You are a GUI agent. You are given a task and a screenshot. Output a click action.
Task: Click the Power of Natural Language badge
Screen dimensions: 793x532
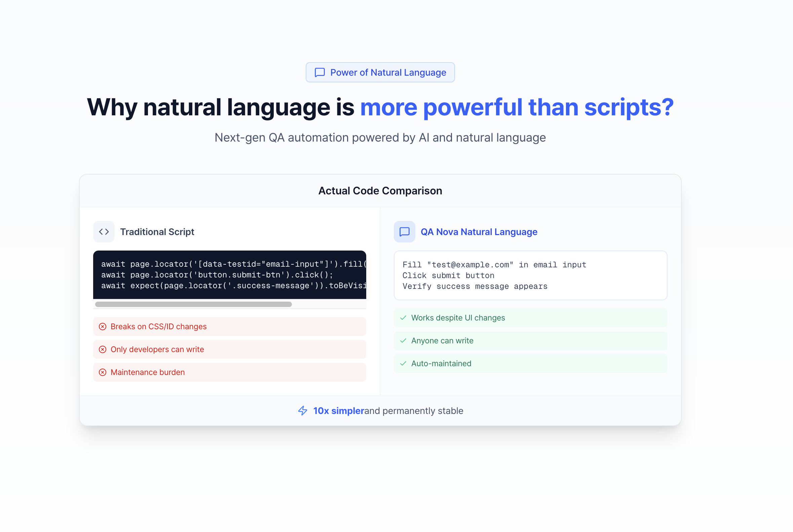click(380, 72)
